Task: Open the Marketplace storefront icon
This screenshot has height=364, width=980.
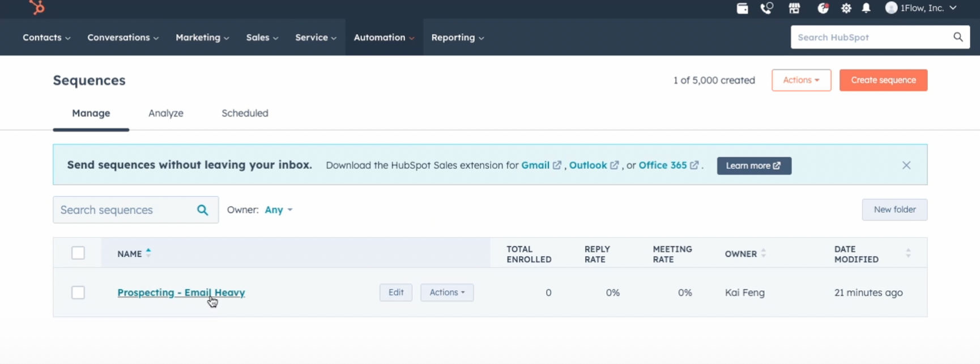Action: click(794, 8)
